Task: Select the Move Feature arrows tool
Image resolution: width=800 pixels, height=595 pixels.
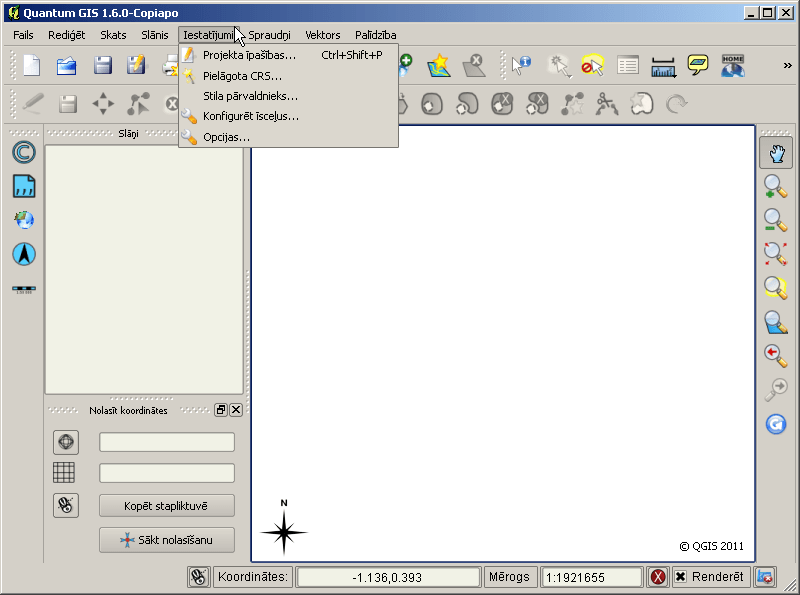Action: click(x=103, y=104)
